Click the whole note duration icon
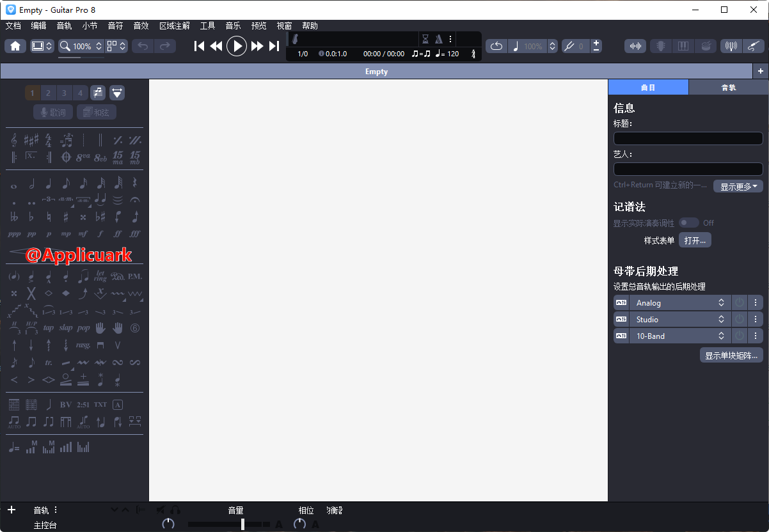The height and width of the screenshot is (532, 769). (13, 185)
